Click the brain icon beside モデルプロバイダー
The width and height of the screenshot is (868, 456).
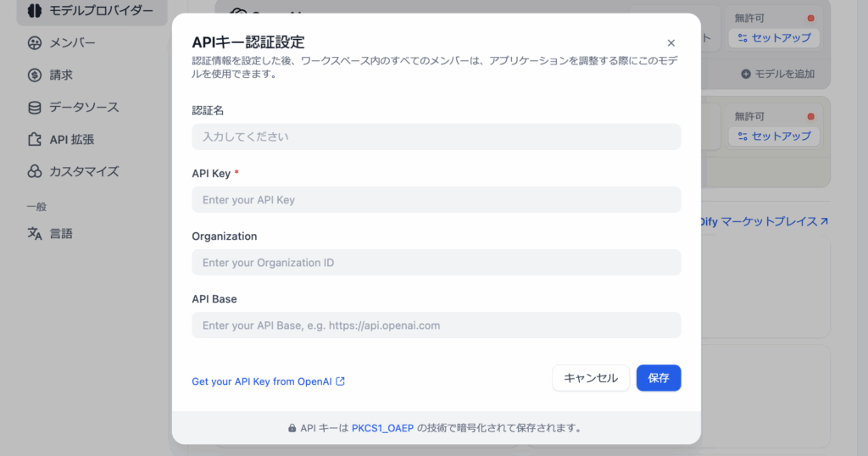(x=35, y=11)
